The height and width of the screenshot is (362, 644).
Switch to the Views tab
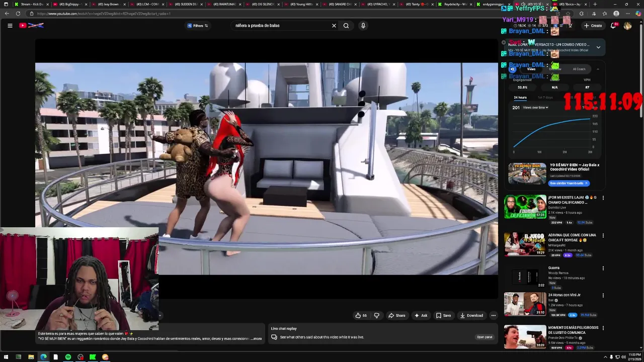click(x=531, y=69)
